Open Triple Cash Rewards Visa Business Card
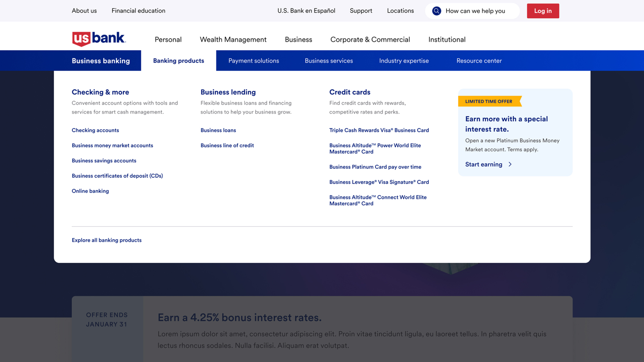This screenshot has width=644, height=362. (x=379, y=130)
